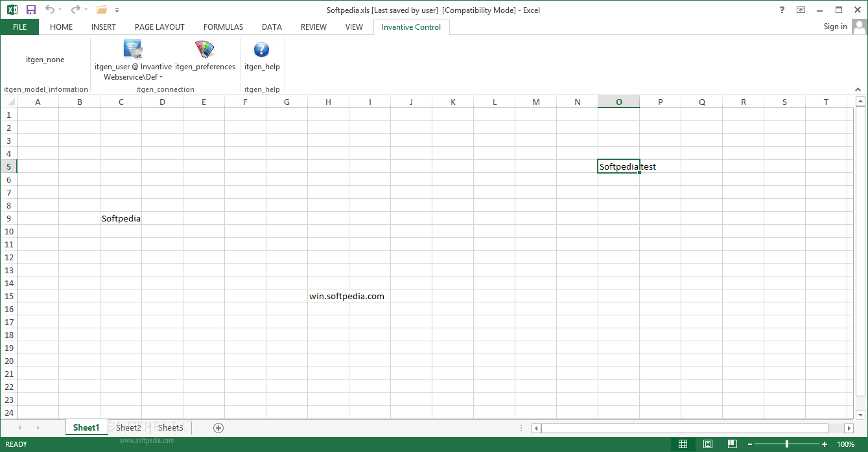The height and width of the screenshot is (452, 868).
Task: Click the Select All corner triangle
Action: [8, 102]
